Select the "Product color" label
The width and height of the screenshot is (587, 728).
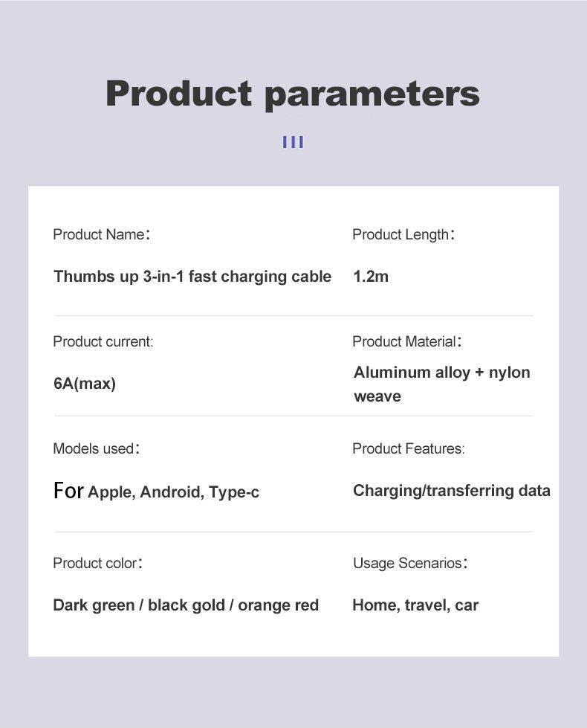97,564
